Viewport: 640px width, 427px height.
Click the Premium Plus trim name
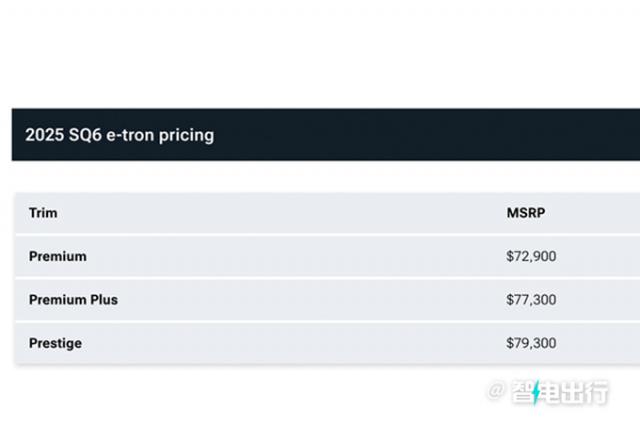[x=73, y=300]
